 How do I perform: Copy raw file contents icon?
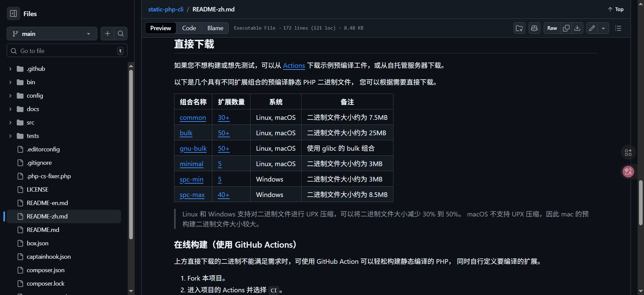click(x=566, y=28)
